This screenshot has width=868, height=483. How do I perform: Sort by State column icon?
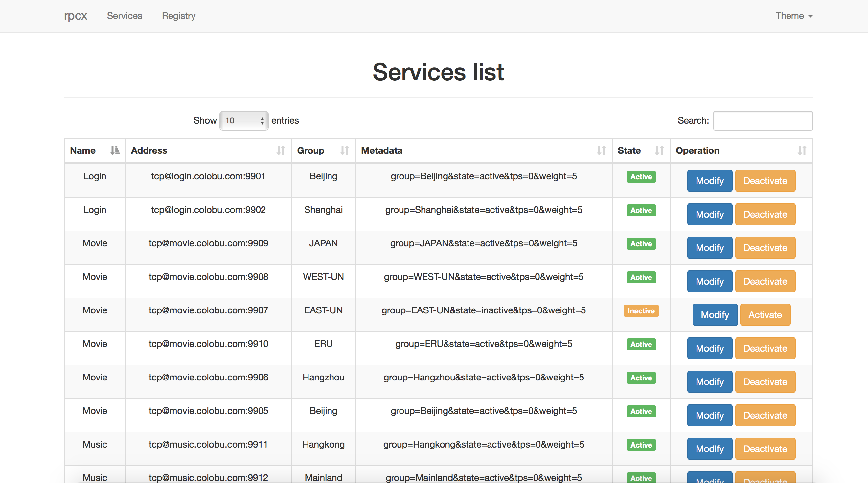pos(659,150)
